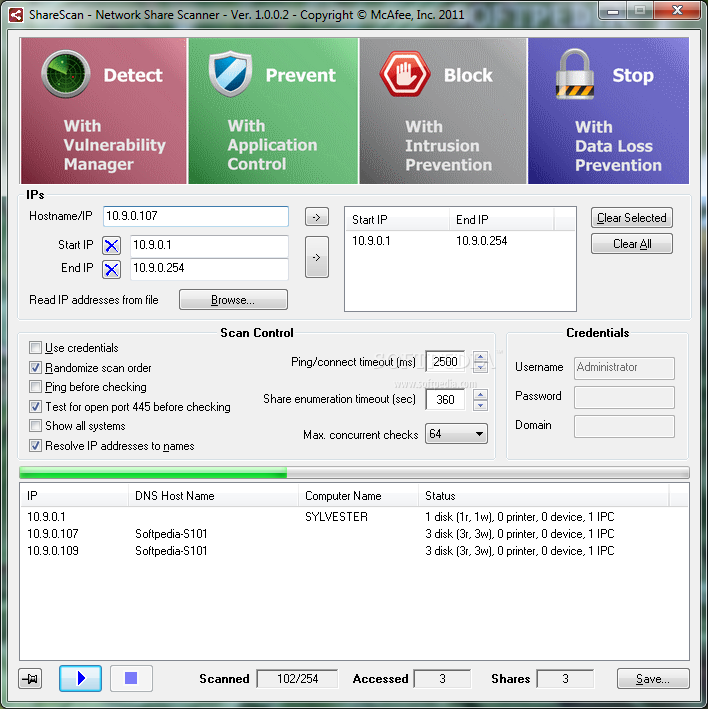Click the Clear Selected button
The width and height of the screenshot is (708, 709).
point(632,218)
